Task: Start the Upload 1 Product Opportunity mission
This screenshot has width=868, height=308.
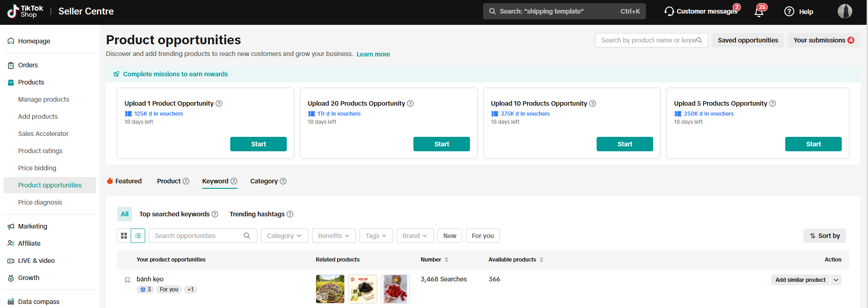Action: [x=258, y=144]
